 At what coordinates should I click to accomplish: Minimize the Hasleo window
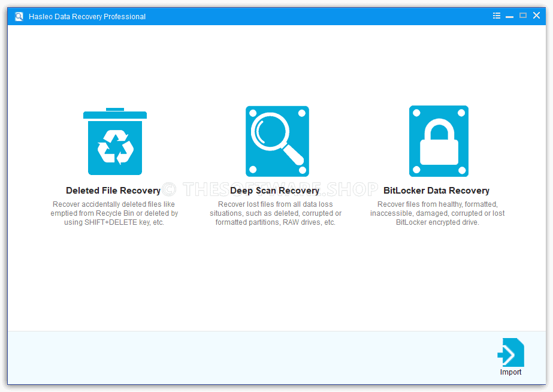pos(510,16)
